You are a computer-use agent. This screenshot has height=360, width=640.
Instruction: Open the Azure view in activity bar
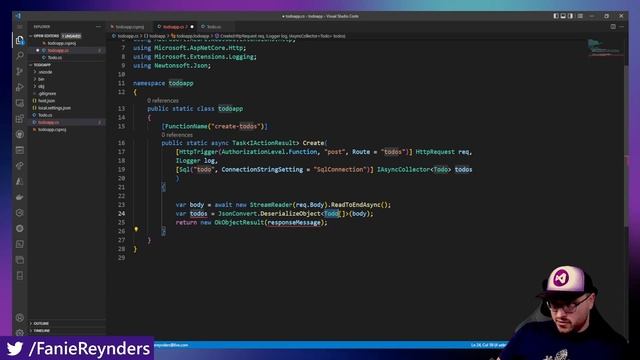pyautogui.click(x=20, y=181)
